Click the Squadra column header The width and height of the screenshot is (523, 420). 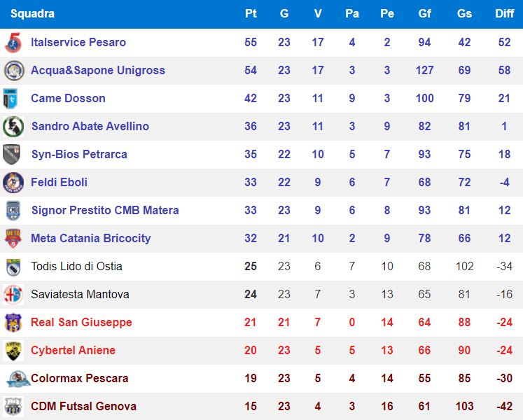coord(32,14)
